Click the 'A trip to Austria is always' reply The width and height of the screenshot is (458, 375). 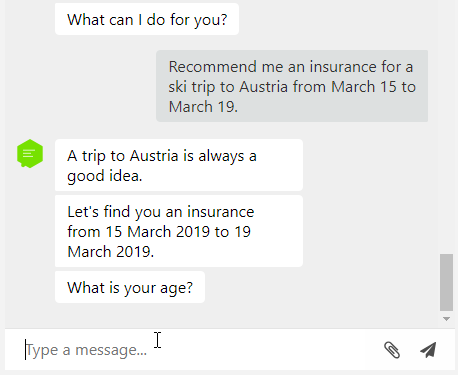pos(179,165)
